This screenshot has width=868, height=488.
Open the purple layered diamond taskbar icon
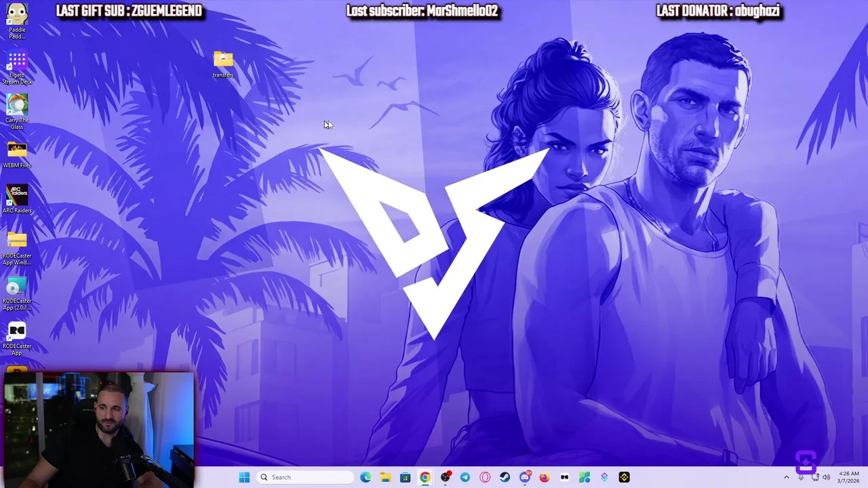pyautogui.click(x=604, y=477)
